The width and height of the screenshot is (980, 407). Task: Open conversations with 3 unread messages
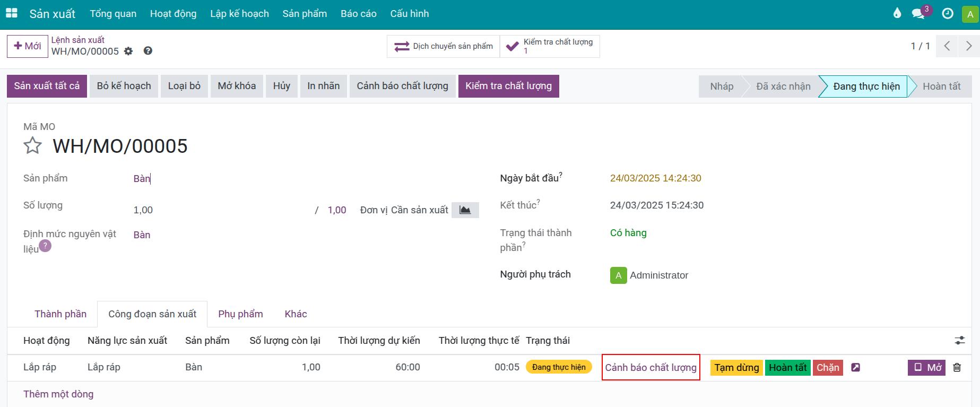[921, 13]
